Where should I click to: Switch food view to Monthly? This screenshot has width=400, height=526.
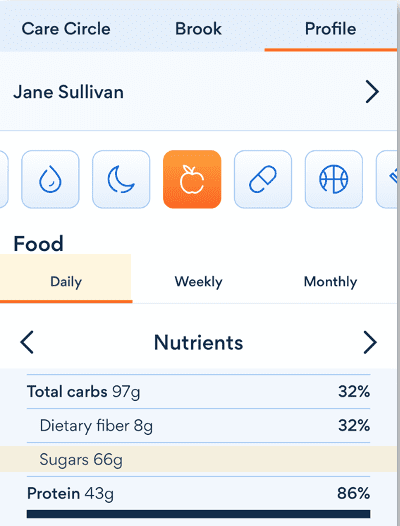pos(331,281)
